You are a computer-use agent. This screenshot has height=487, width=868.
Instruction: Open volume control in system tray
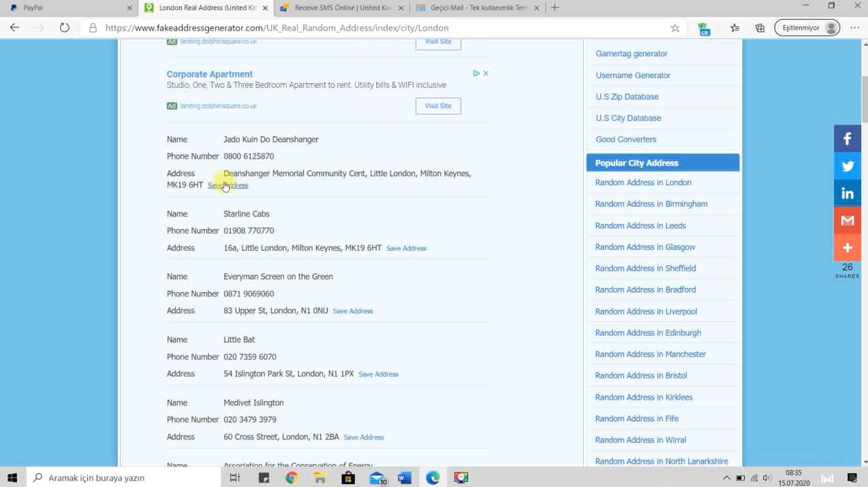pyautogui.click(x=767, y=477)
